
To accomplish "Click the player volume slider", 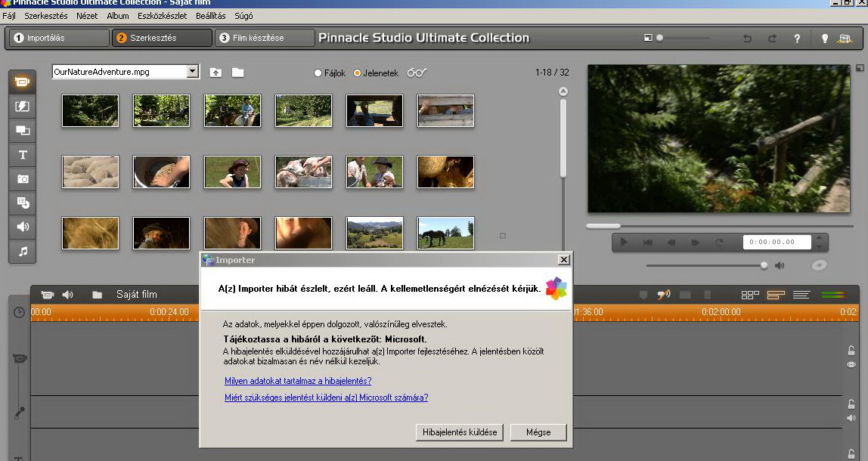I will (707, 266).
